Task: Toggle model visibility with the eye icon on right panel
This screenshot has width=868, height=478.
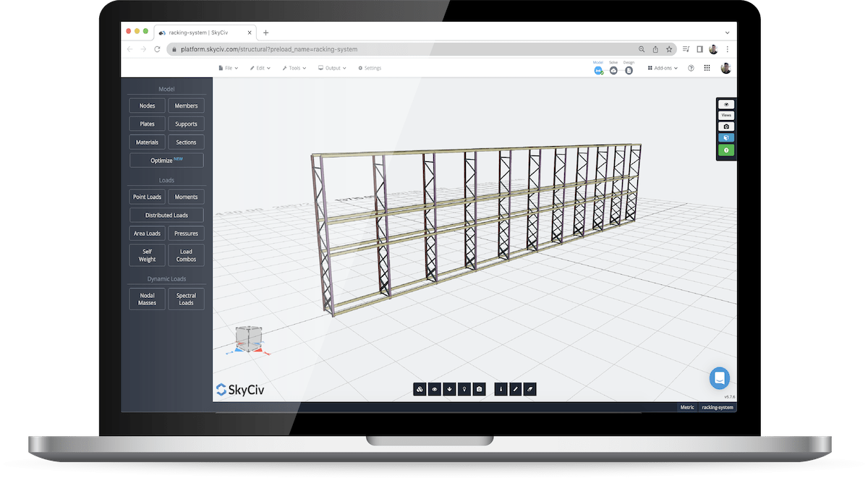Action: coord(726,103)
